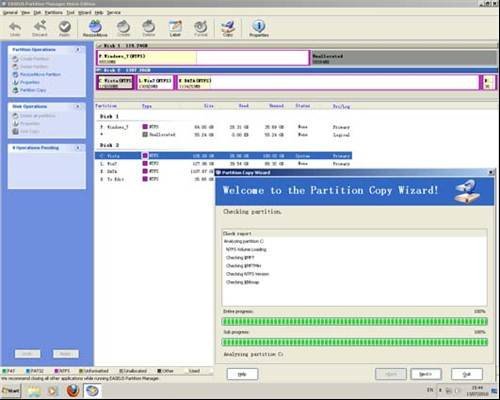Open Properties from the toolbar icon

pos(259,28)
